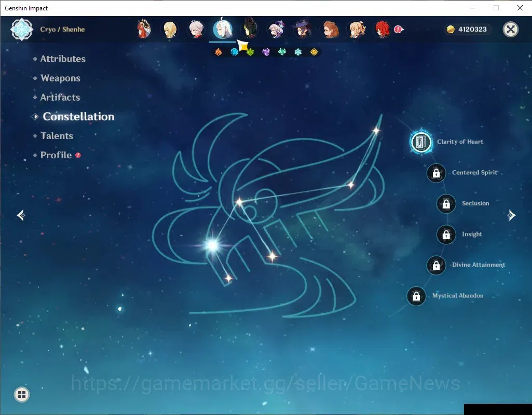Click the Mora coin icon
Image resolution: width=532 pixels, height=415 pixels.
coord(451,30)
